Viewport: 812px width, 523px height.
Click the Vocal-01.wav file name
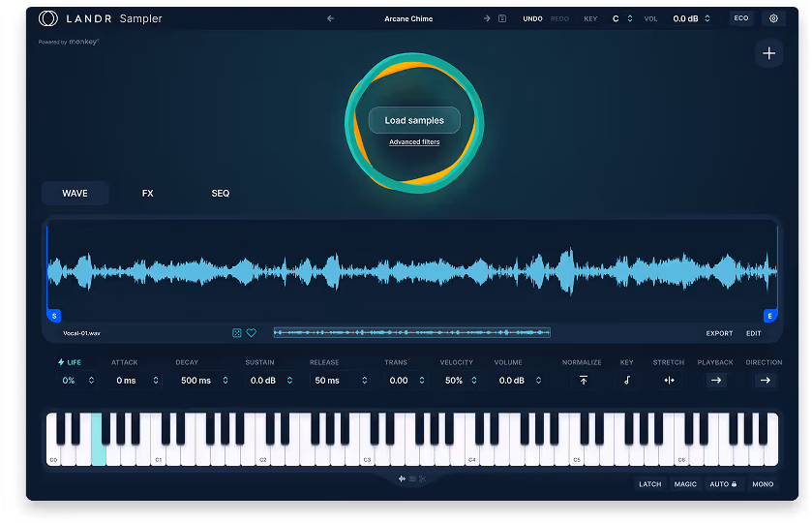tap(81, 333)
